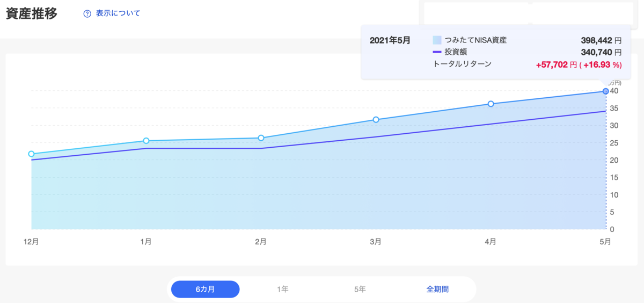Click the 12月 data point on chart
This screenshot has height=303, width=644.
coord(31,154)
